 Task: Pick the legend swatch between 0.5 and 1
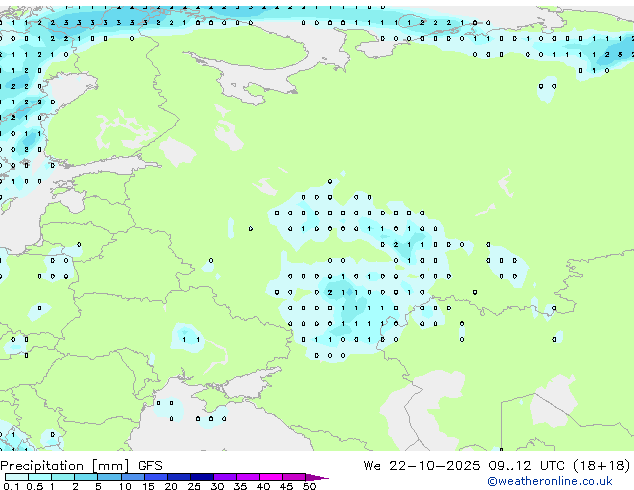[x=40, y=477]
